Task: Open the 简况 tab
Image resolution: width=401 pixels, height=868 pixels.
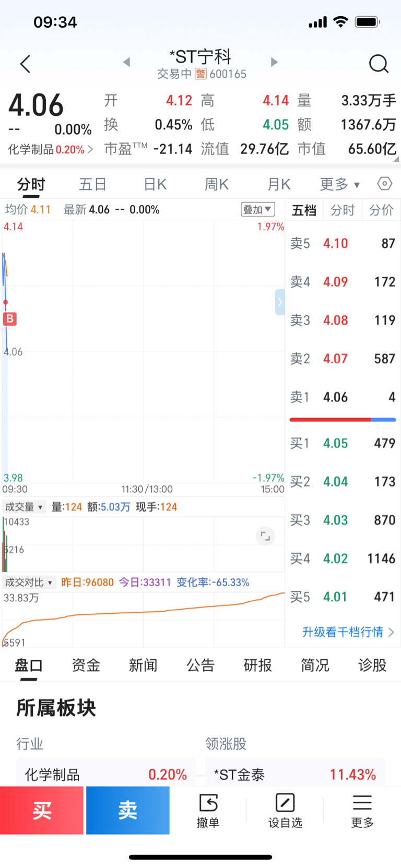Action: [315, 665]
